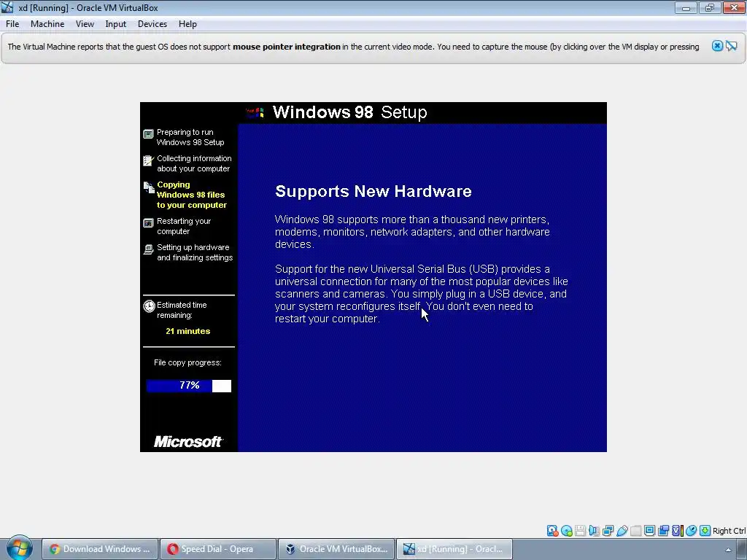747x560 pixels.
Task: Click the optical disk status icon
Action: [566, 531]
